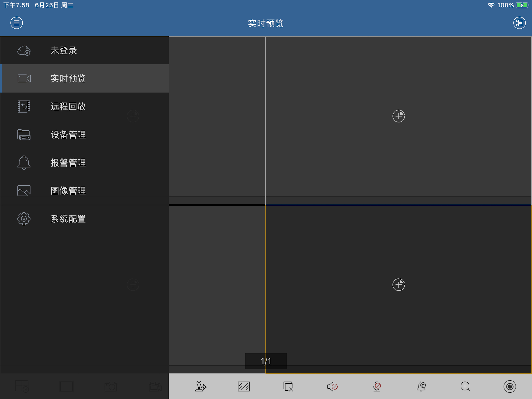Activate the digital zoom magnifier icon
The image size is (532, 399).
click(465, 387)
